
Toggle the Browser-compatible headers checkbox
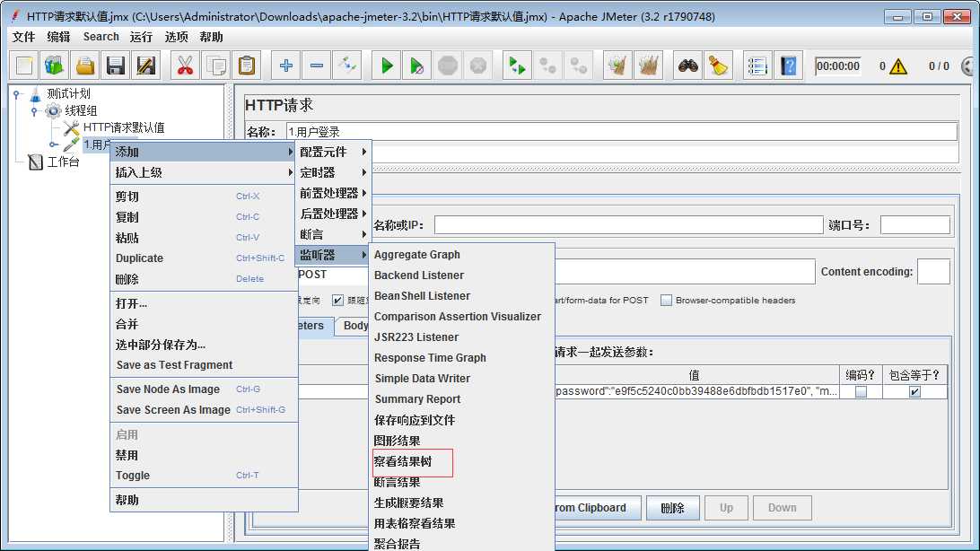pos(666,301)
